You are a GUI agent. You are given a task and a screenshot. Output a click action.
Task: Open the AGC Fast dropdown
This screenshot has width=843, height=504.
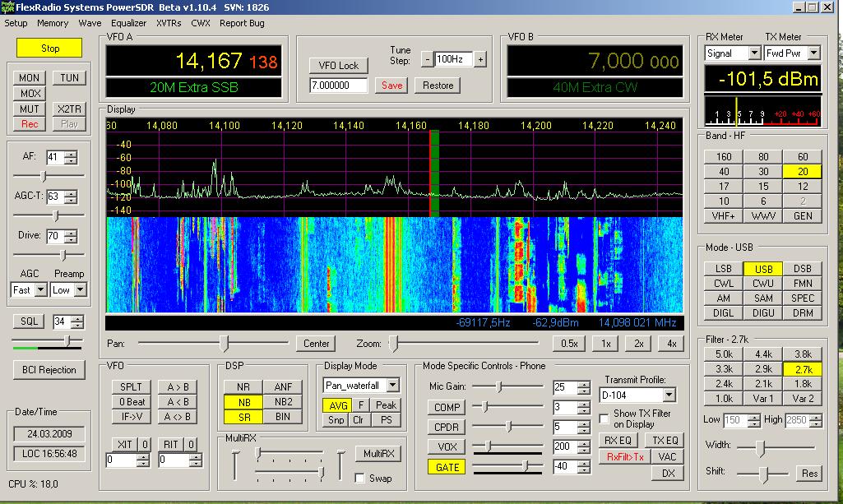click(40, 290)
